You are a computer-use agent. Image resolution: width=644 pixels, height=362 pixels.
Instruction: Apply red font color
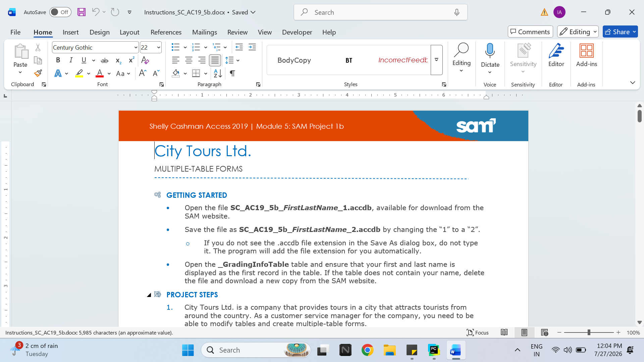click(100, 73)
